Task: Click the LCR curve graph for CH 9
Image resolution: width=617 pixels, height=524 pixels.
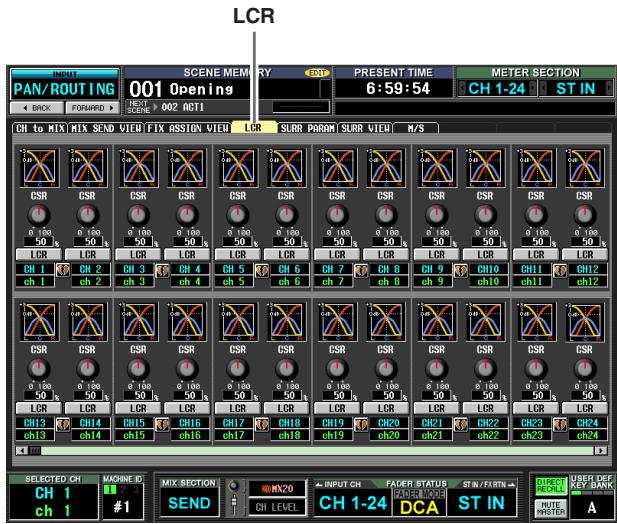Action: point(436,168)
